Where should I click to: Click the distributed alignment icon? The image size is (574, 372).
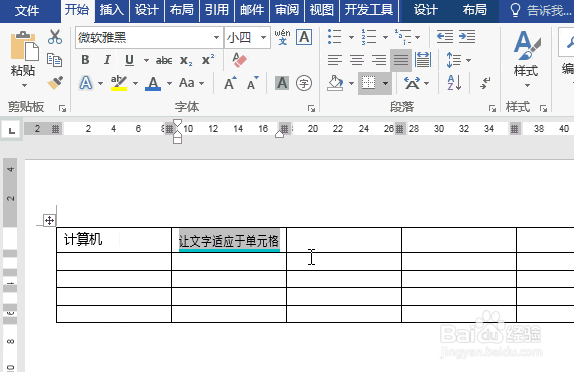click(423, 60)
